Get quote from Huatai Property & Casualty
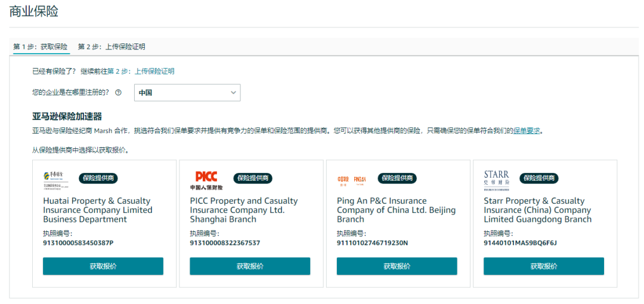The width and height of the screenshot is (644, 304). tap(103, 266)
